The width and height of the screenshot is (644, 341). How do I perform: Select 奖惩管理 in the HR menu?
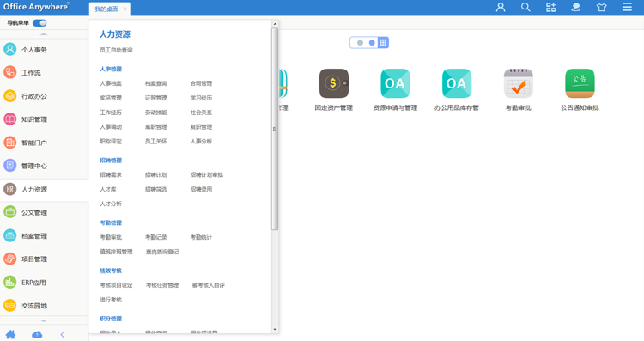(x=111, y=98)
